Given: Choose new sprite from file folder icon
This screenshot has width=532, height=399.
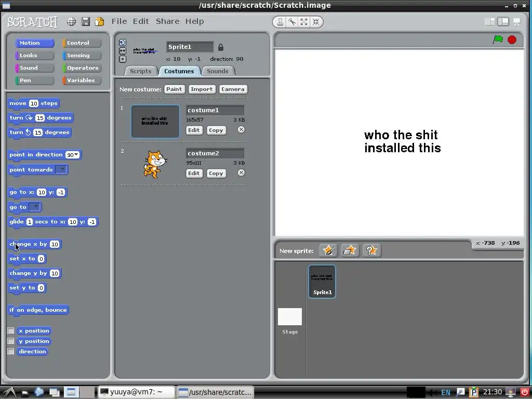Looking at the screenshot, I should click(x=350, y=251).
